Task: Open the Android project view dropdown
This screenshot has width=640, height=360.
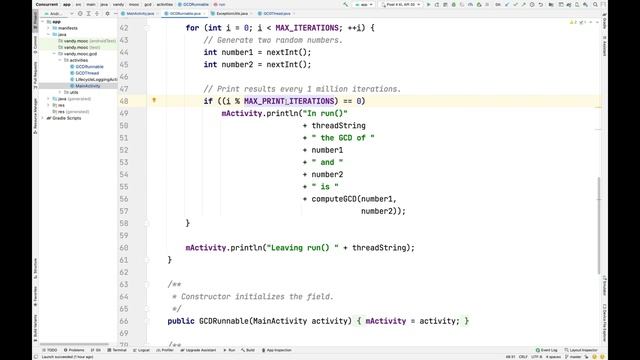Action: [59, 13]
